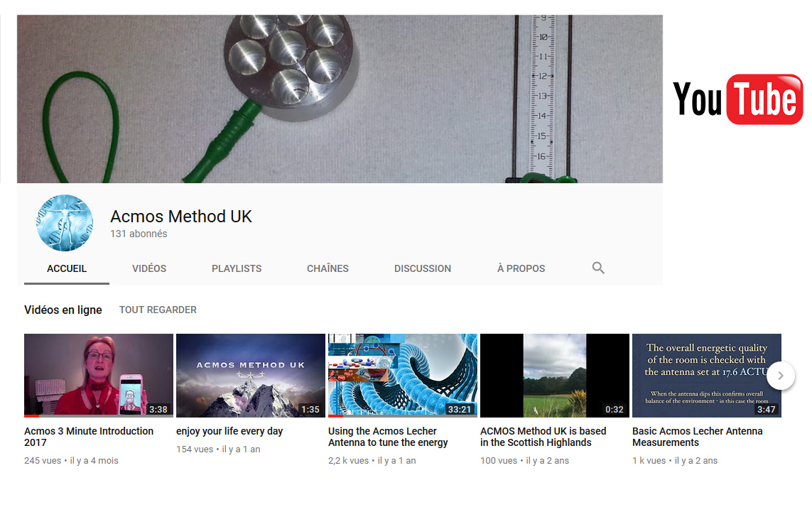Screen dimensions: 812x507
Task: Click the TOUT REGARDER button
Action: tap(158, 310)
